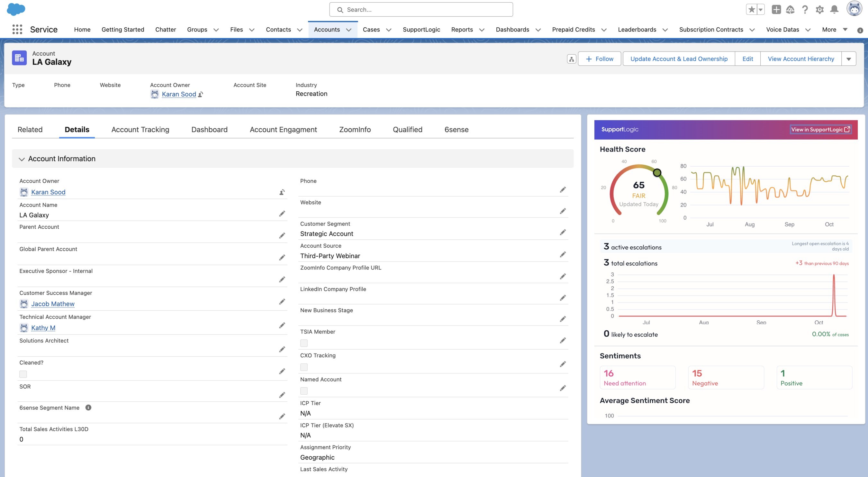Image resolution: width=868 pixels, height=477 pixels.
Task: Edit the New Business Stage field
Action: point(563,319)
